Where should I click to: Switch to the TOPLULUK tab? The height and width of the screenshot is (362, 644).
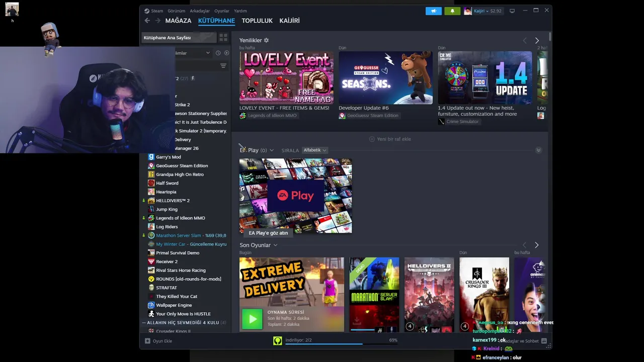tap(257, 21)
